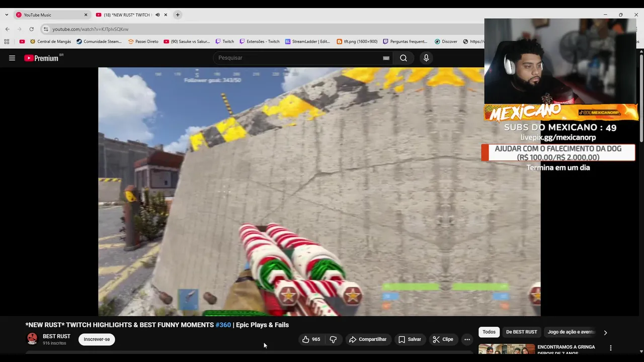The width and height of the screenshot is (644, 362).
Task: Select the Jogo de ação e aventura chip
Action: pos(571,332)
